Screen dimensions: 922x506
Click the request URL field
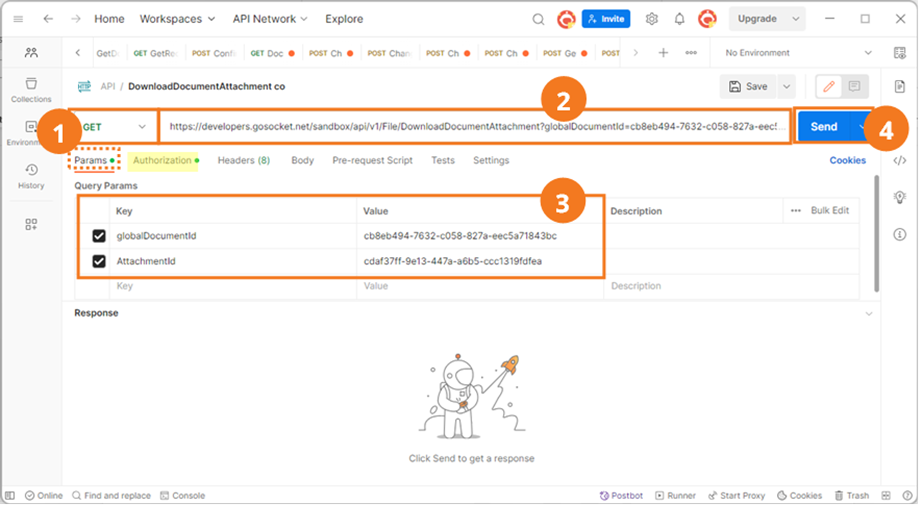(x=476, y=127)
